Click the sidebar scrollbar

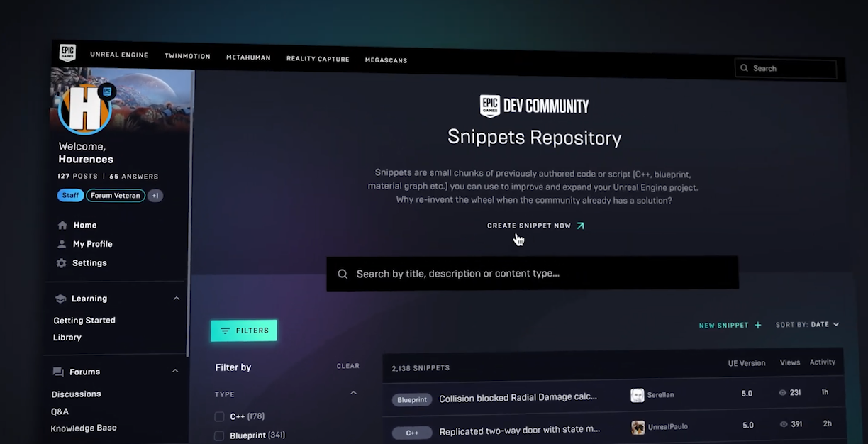[x=189, y=213]
